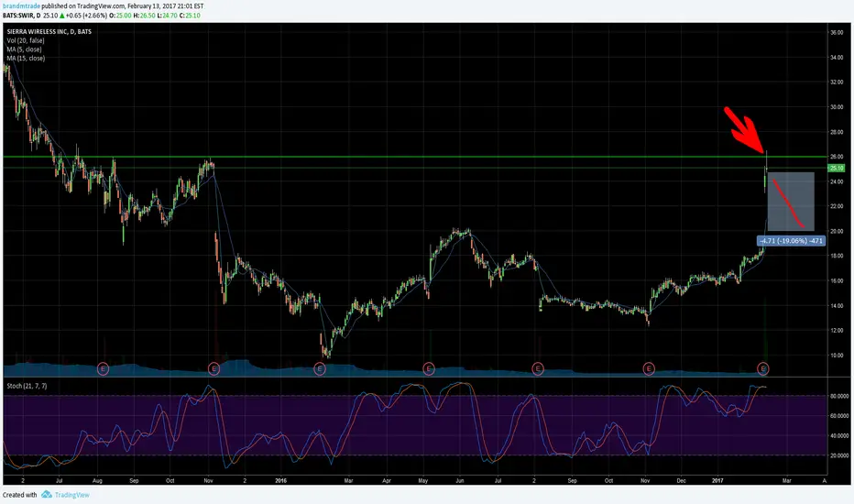Click the 20.0000 stochastic axis label
Image resolution: width=854 pixels, height=504 pixels.
[x=839, y=455]
